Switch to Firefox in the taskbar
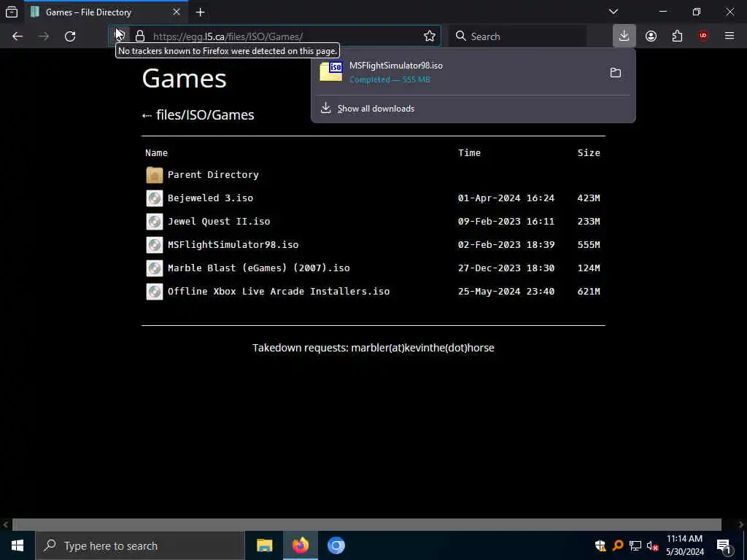Image resolution: width=747 pixels, height=560 pixels. [x=300, y=545]
